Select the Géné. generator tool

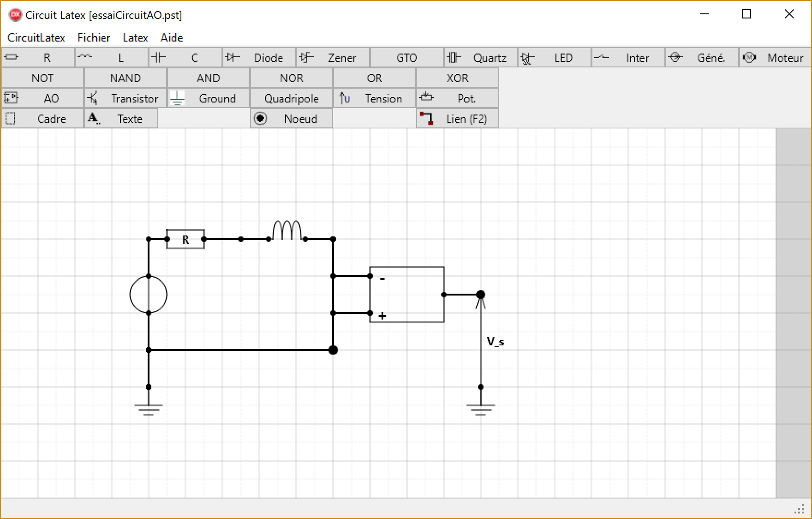point(702,58)
